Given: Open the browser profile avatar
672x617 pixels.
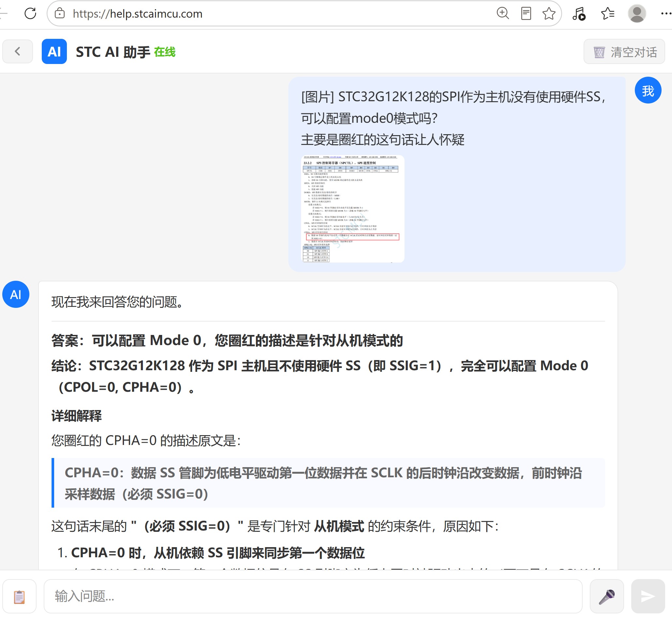Looking at the screenshot, I should pos(637,14).
